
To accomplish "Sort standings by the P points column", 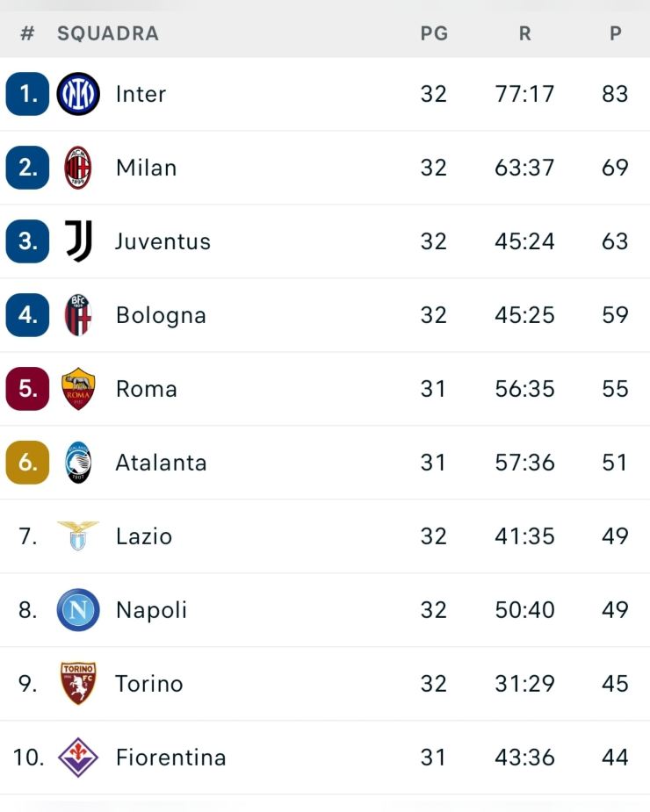I will pyautogui.click(x=616, y=33).
